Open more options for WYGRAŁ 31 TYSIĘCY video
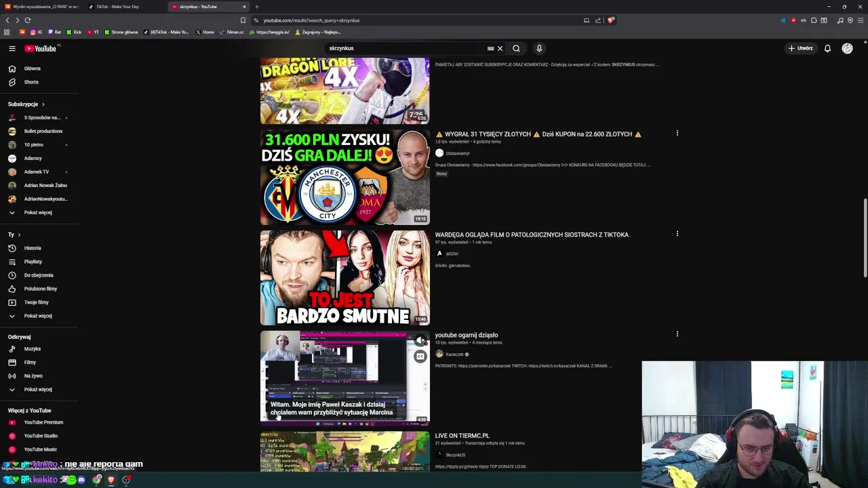Image resolution: width=868 pixels, height=488 pixels. pyautogui.click(x=677, y=134)
